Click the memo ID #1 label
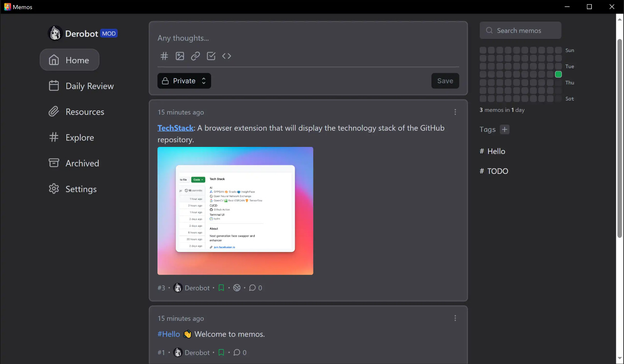The width and height of the screenshot is (624, 364). point(161,353)
